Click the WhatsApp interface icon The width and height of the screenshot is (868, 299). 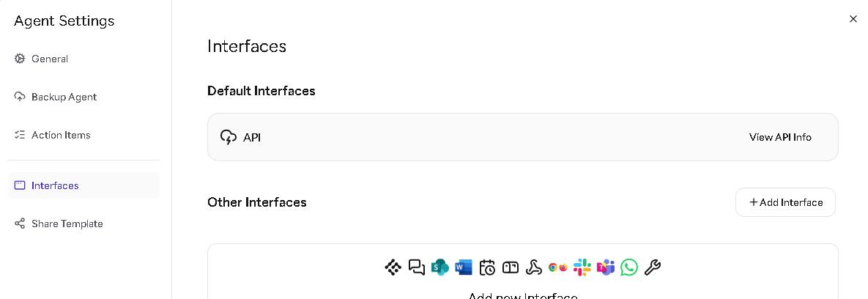pyautogui.click(x=629, y=267)
